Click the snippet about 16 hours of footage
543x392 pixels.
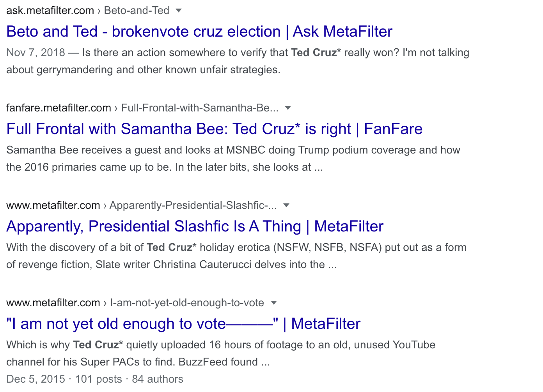click(x=221, y=353)
